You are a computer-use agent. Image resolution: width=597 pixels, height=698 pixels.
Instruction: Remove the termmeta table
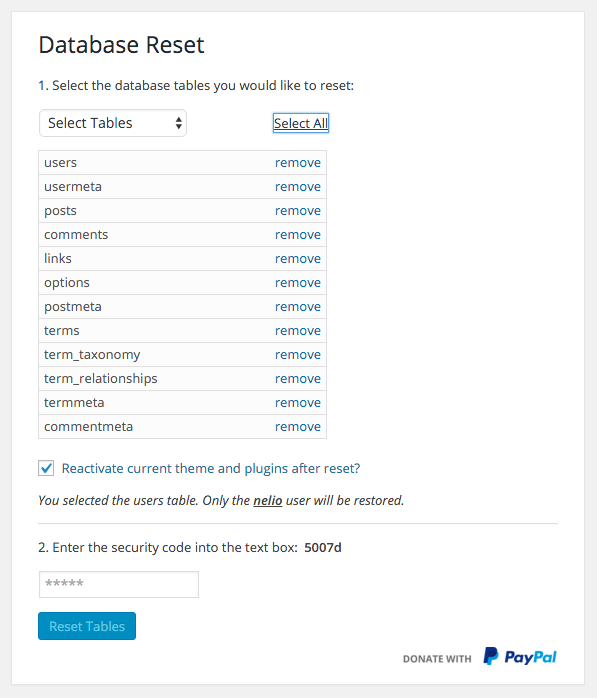tap(297, 403)
